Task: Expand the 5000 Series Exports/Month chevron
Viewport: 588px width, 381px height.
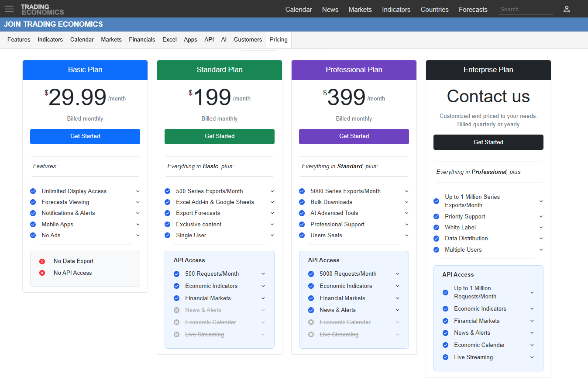Action: 406,191
